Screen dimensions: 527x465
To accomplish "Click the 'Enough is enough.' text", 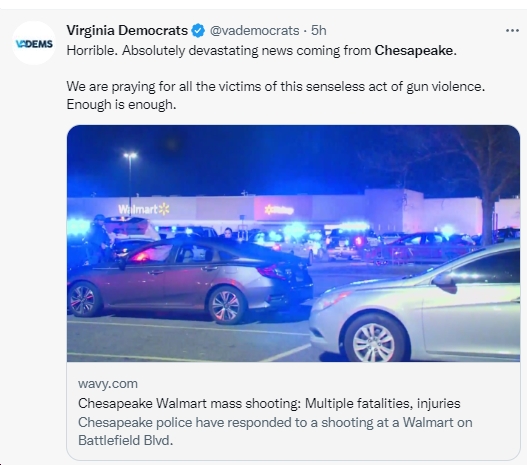I will click(x=121, y=104).
